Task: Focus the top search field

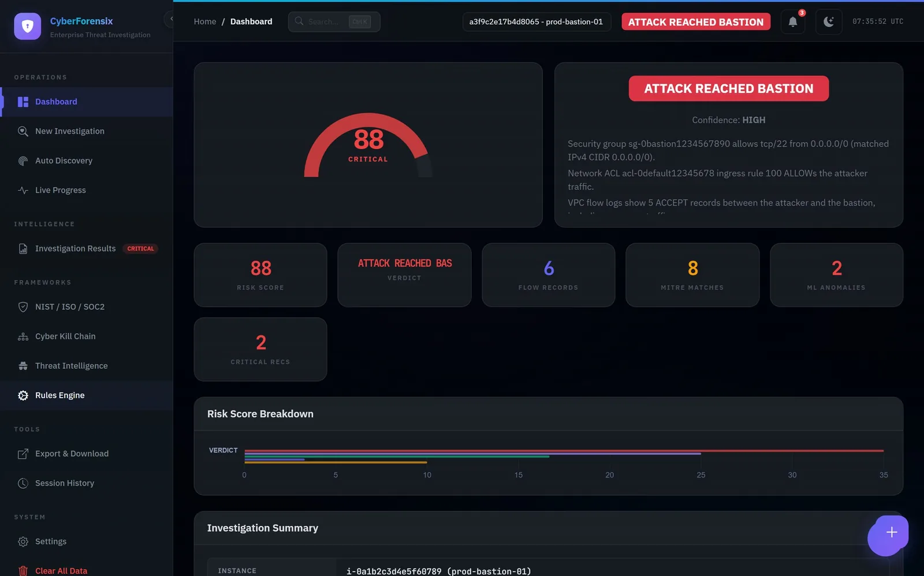Action: pyautogui.click(x=334, y=21)
